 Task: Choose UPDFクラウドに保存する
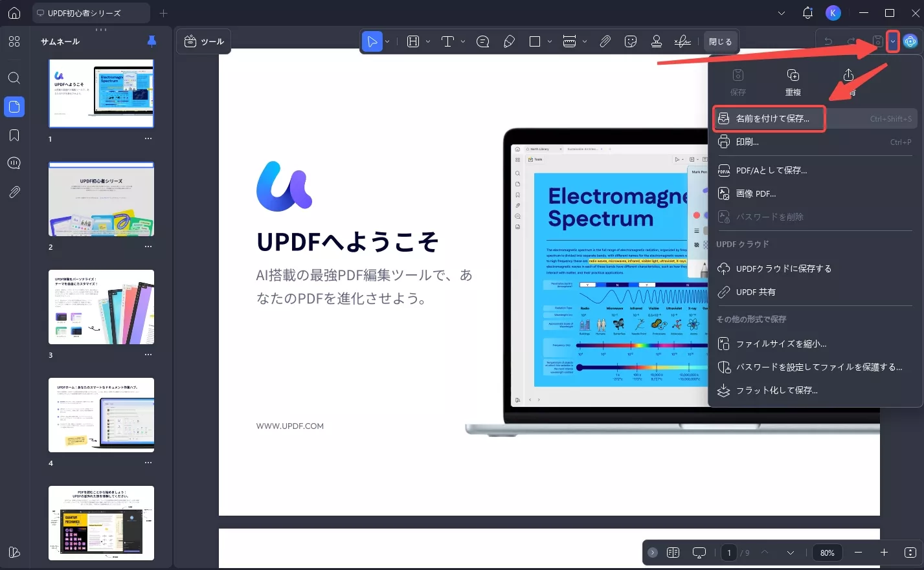[815, 269]
